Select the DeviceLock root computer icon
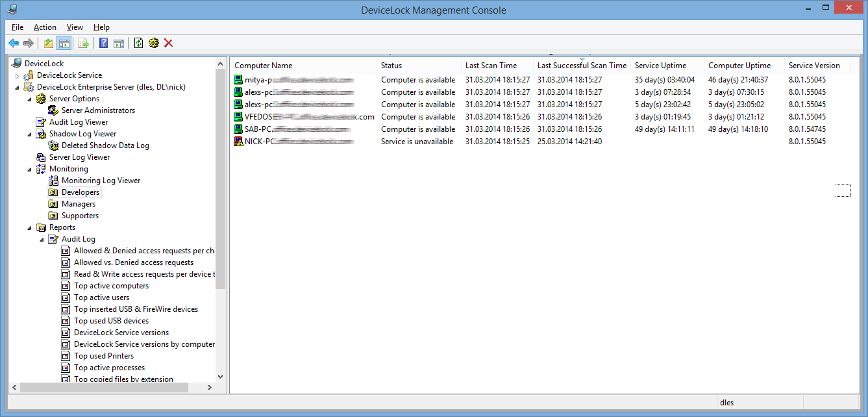868x417 pixels. tap(16, 64)
